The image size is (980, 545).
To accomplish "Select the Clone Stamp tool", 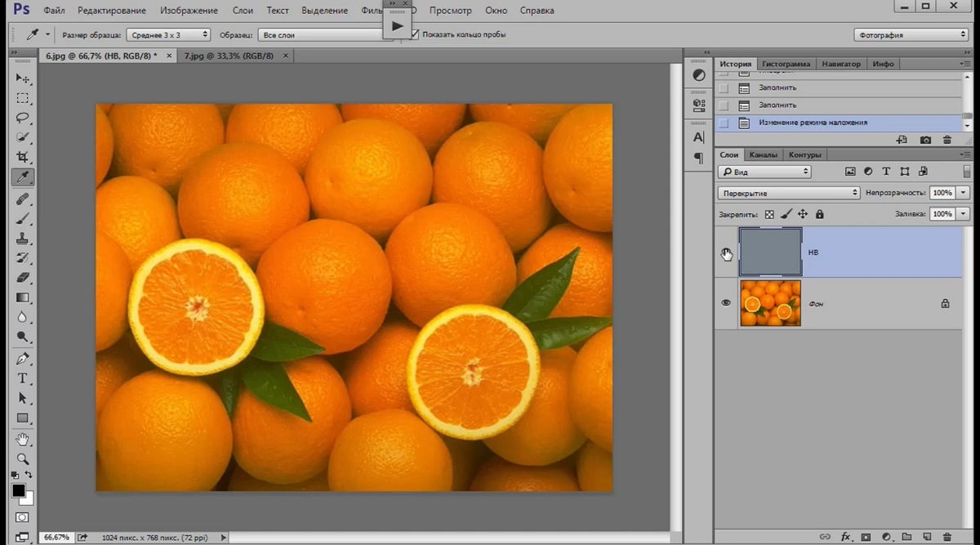I will (22, 238).
